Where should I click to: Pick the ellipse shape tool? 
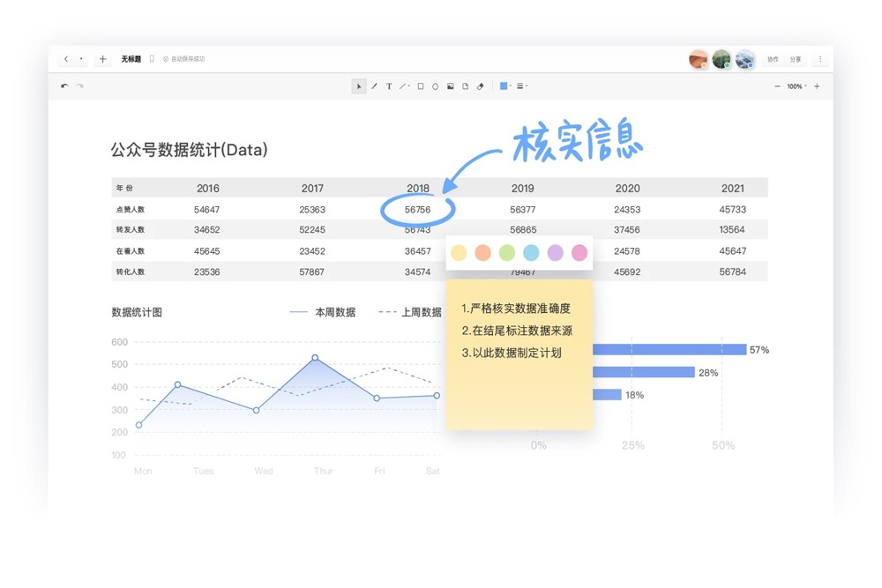pos(436,86)
